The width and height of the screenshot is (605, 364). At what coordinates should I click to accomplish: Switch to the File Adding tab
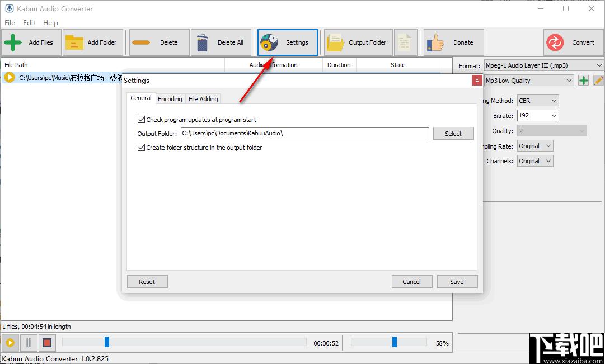point(203,99)
